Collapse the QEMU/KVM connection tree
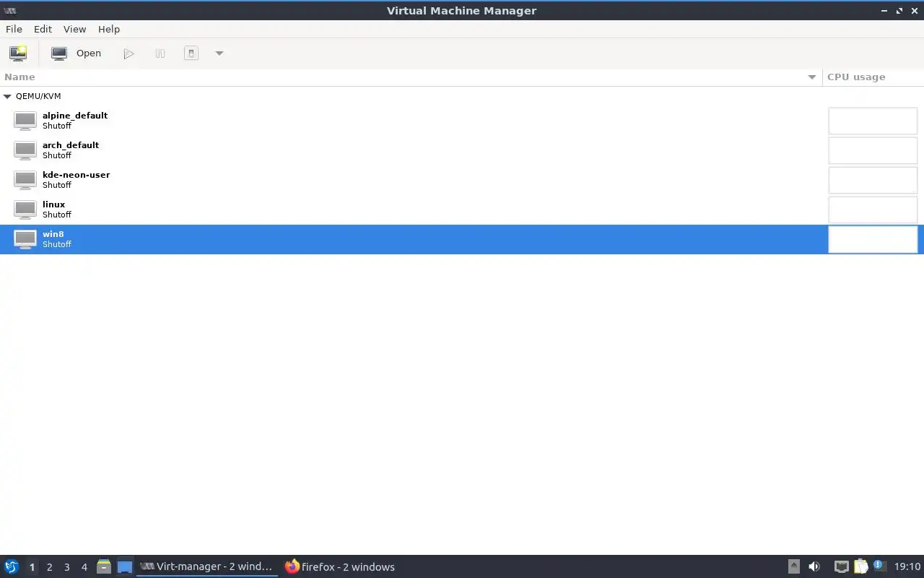 [x=7, y=96]
